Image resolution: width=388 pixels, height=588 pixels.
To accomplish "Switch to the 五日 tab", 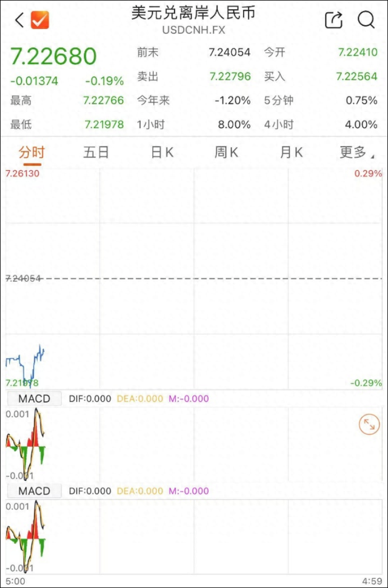I will 96,153.
